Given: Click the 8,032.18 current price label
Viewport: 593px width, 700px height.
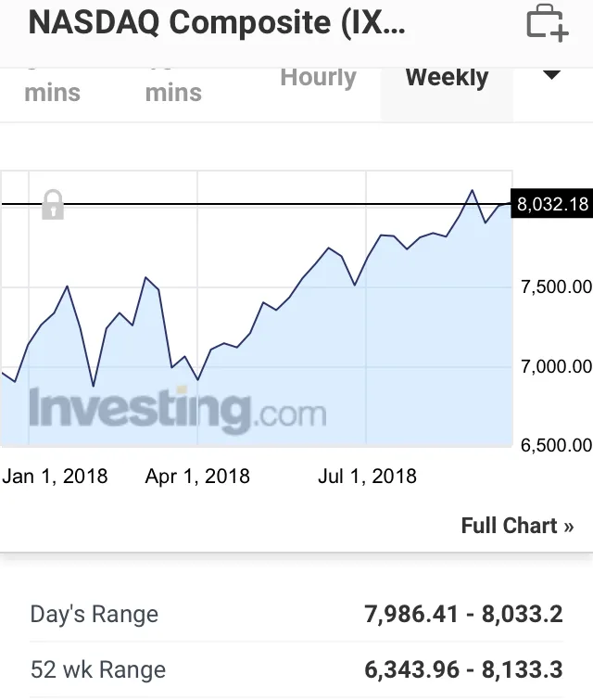Looking at the screenshot, I should [552, 204].
